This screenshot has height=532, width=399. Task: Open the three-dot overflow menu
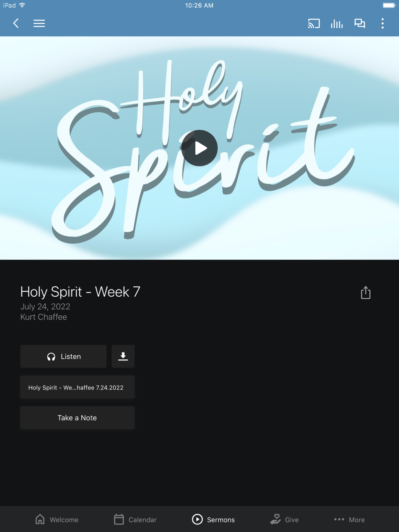(382, 24)
